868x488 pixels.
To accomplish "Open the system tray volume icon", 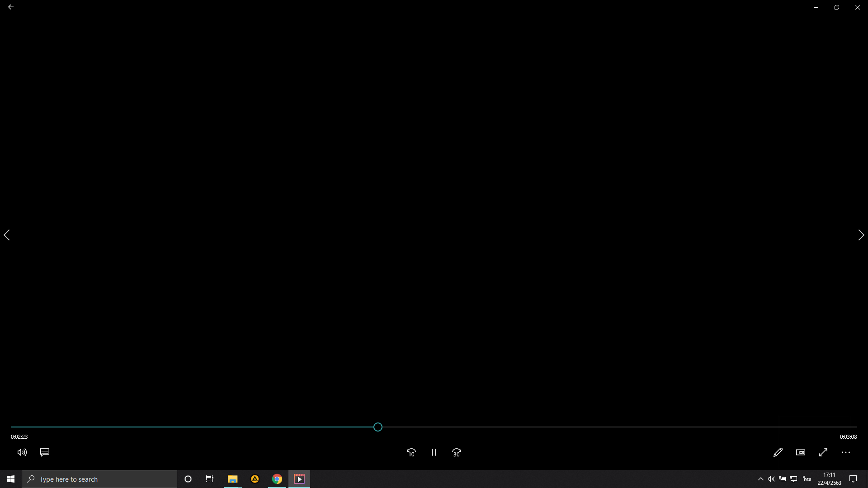I will [771, 479].
